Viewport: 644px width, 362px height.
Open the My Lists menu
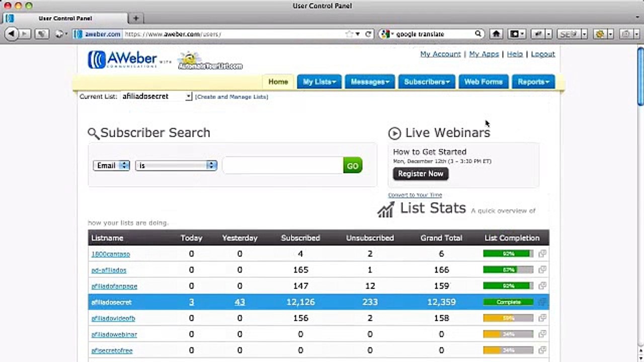coord(319,82)
